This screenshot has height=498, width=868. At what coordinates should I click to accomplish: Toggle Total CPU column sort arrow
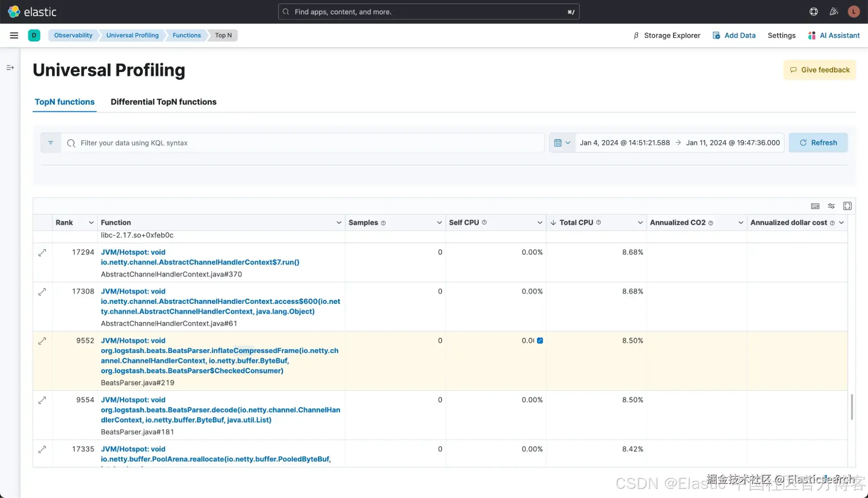[x=553, y=223]
